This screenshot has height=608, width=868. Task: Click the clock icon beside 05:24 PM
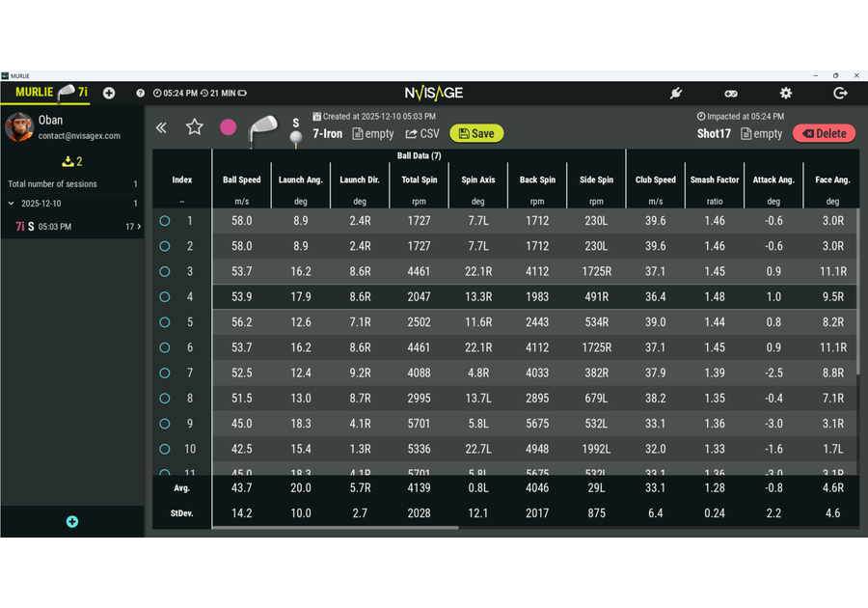pyautogui.click(x=157, y=93)
